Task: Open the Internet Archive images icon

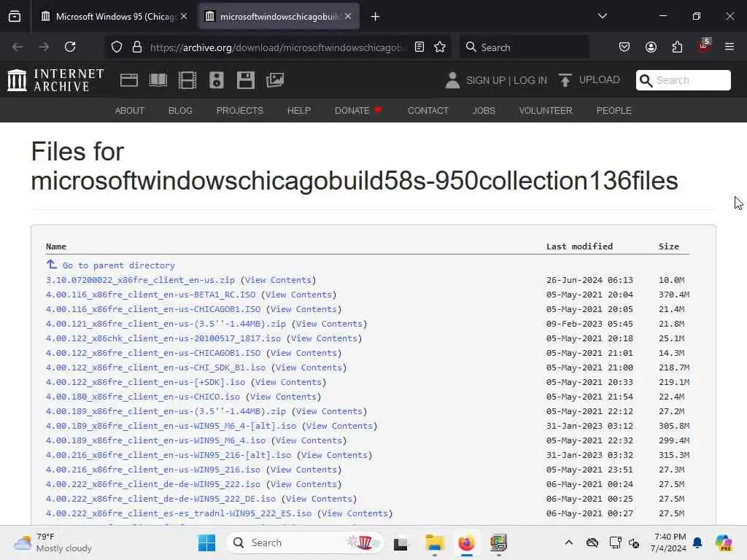Action: (x=275, y=80)
